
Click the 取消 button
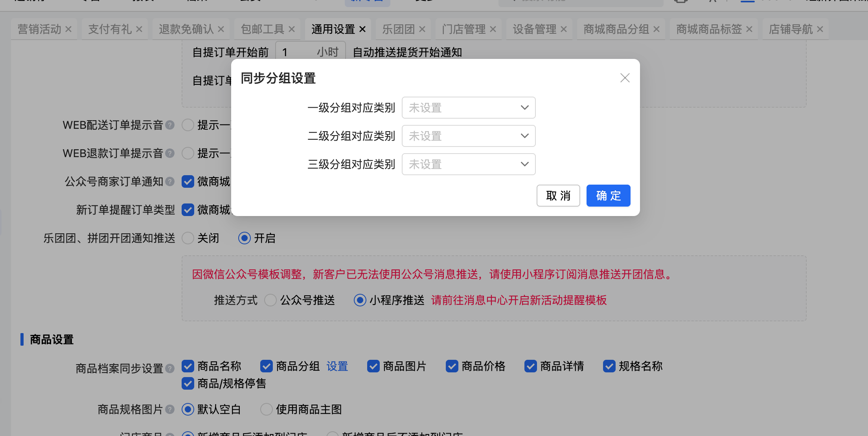pos(558,196)
